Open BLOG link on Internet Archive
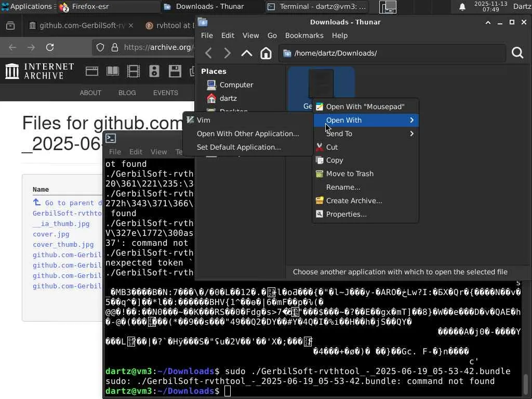Viewport: 532px width, 399px height. [127, 92]
